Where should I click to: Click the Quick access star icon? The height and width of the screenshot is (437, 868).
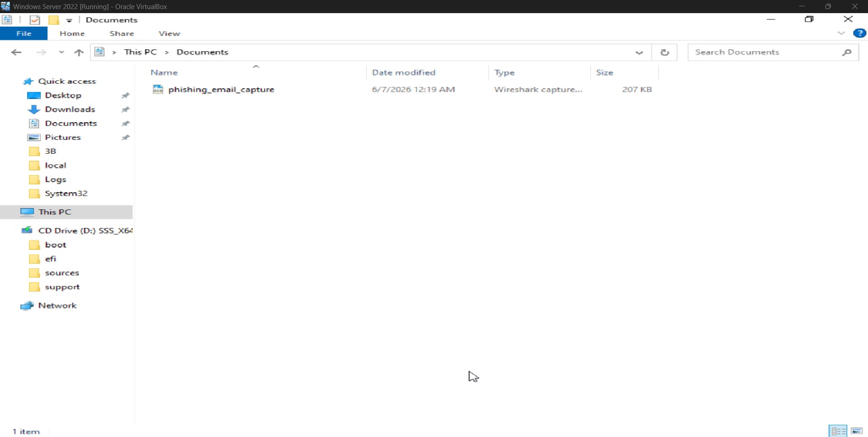coord(28,81)
